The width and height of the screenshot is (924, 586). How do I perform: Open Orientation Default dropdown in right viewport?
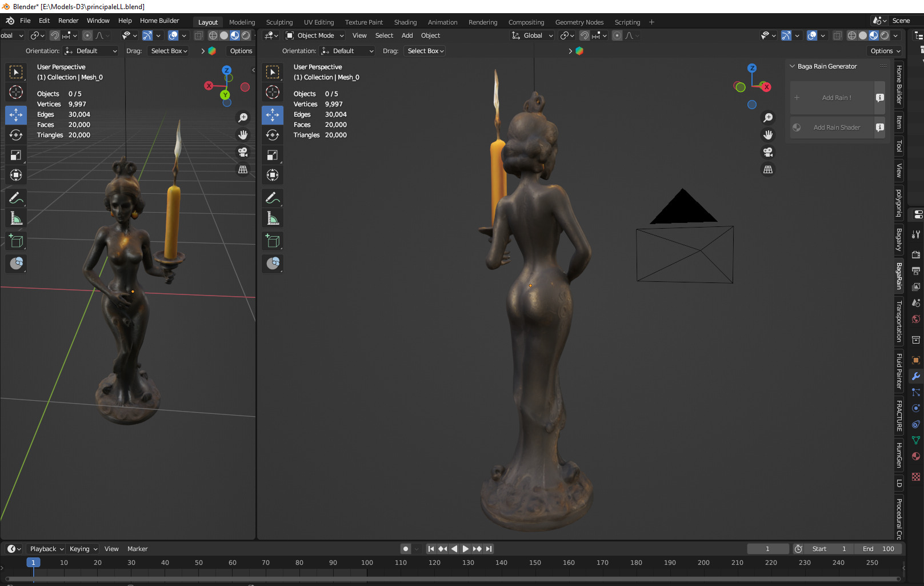click(x=347, y=51)
